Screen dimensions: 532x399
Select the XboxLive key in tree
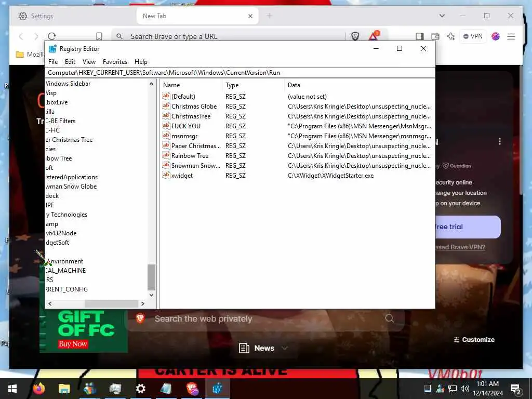click(56, 102)
